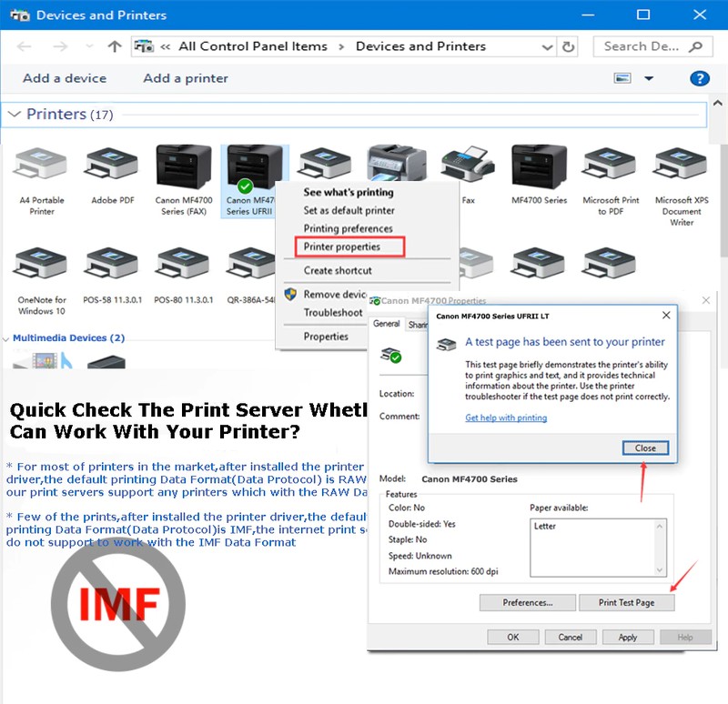Click the blue help question mark icon
This screenshot has height=704, width=728.
pyautogui.click(x=699, y=78)
